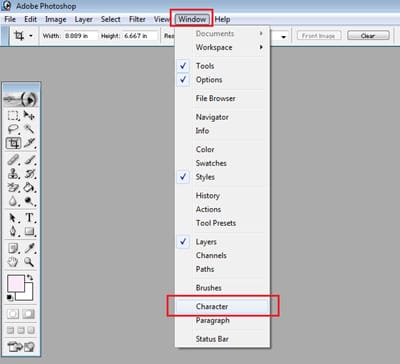
Task: Click the Clear button in options bar
Action: (368, 36)
